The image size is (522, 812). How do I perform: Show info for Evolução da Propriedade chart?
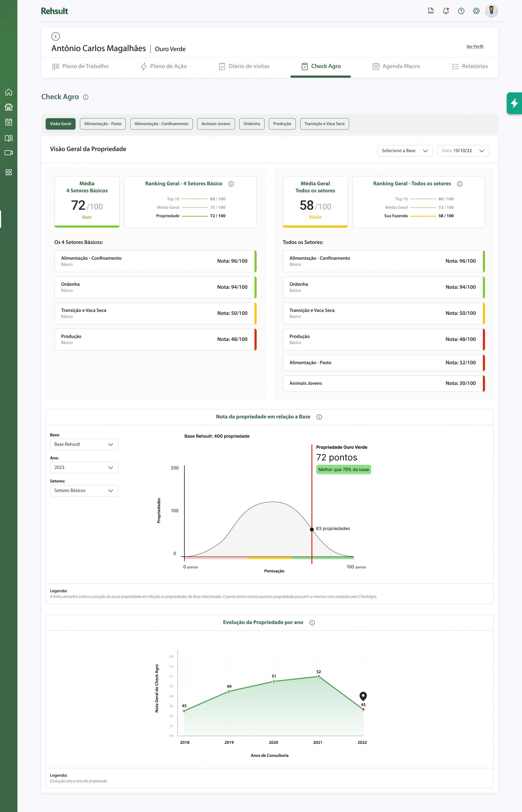[312, 622]
